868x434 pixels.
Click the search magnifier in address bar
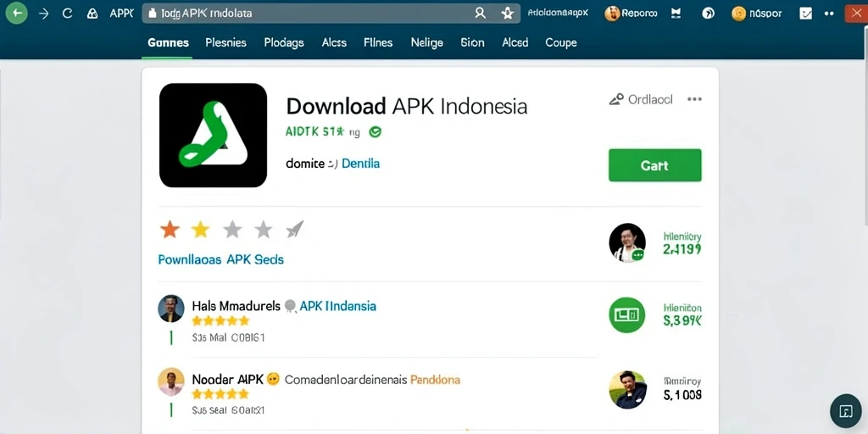(480, 14)
